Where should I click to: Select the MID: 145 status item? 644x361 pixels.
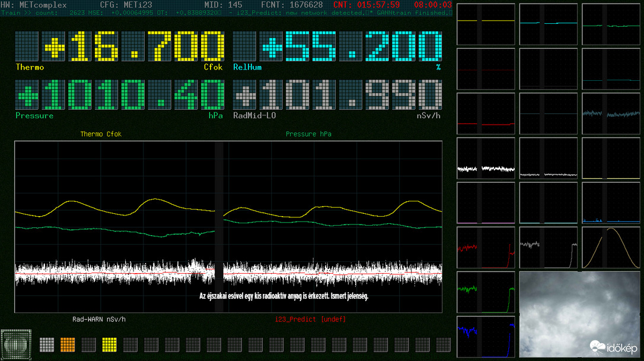pos(223,4)
